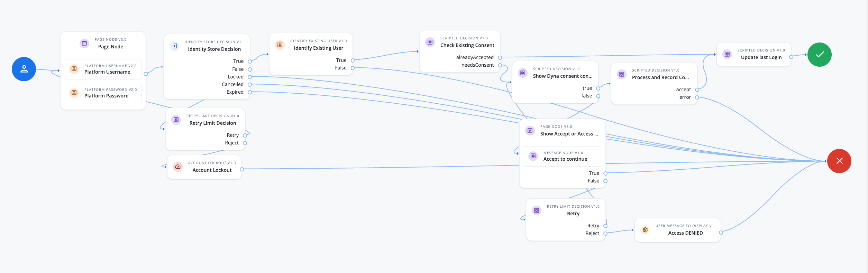868x273 pixels.
Task: Click the Expired outcome connector
Action: pos(250,92)
